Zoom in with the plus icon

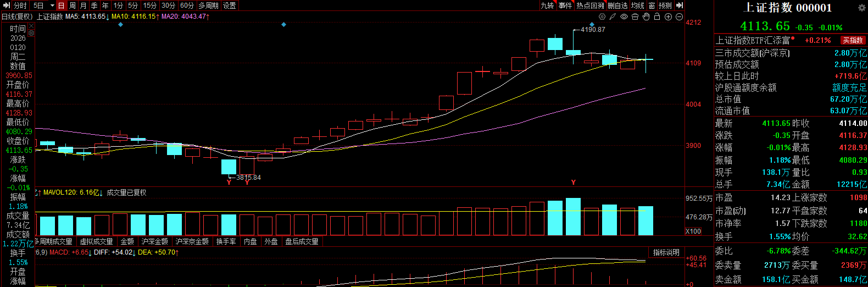click(669, 17)
